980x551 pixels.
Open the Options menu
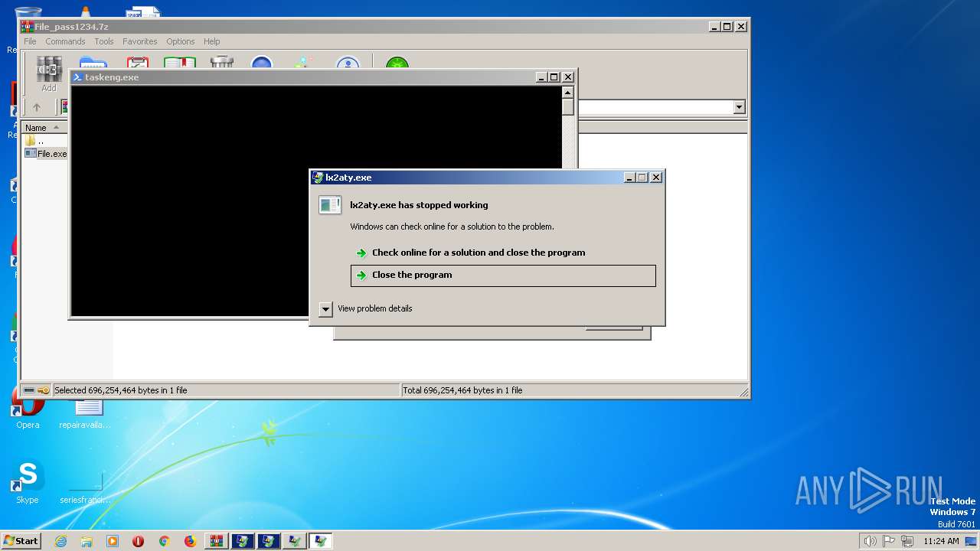181,41
